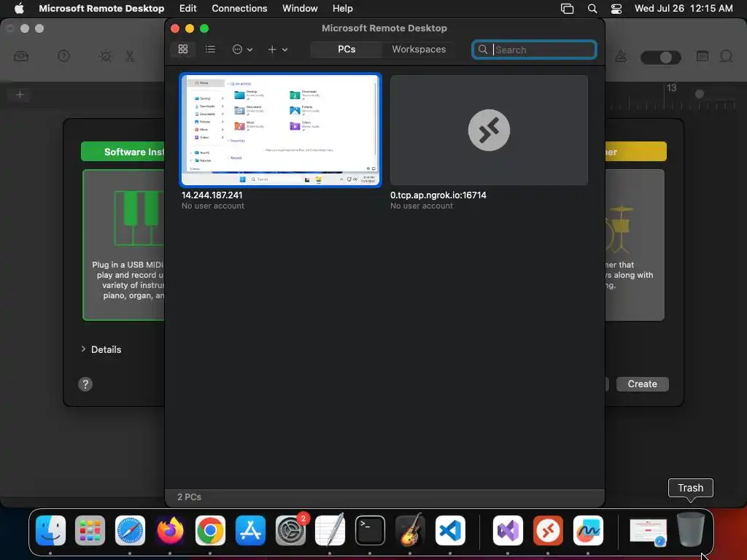Open the Microsoft Remote Desktop app menu
The image size is (747, 560).
101,8
